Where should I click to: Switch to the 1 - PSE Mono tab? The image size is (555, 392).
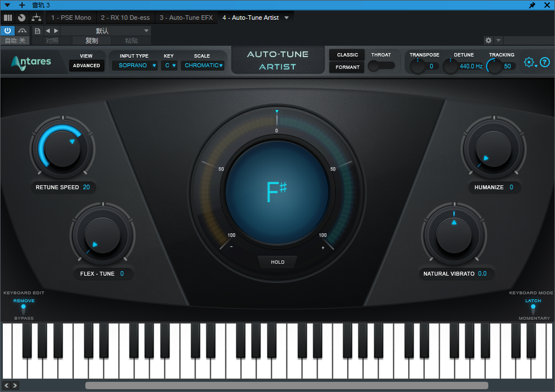coord(71,18)
